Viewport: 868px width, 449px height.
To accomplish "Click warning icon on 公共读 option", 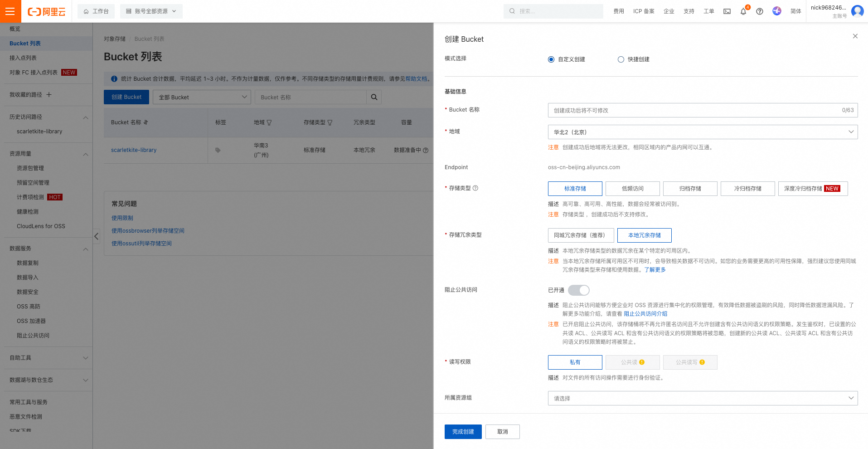I will click(642, 362).
